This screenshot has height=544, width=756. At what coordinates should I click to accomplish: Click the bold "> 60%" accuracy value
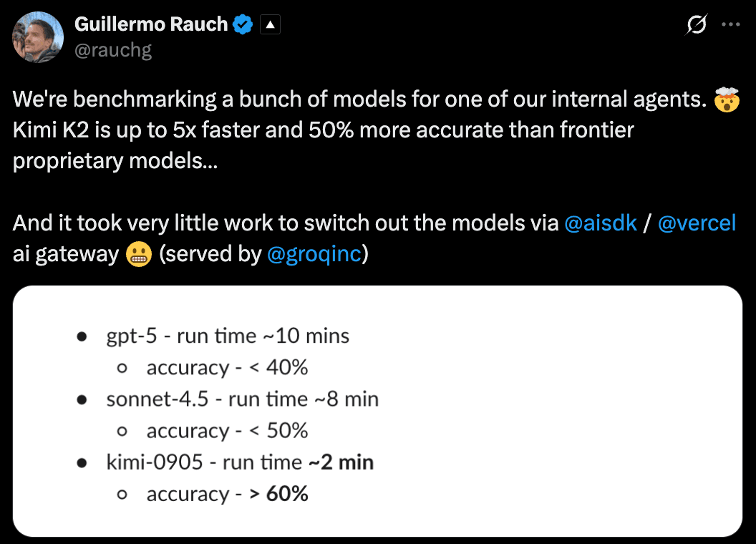point(278,494)
